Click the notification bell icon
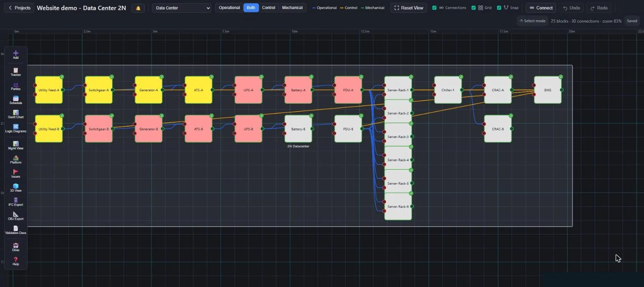 (x=138, y=8)
